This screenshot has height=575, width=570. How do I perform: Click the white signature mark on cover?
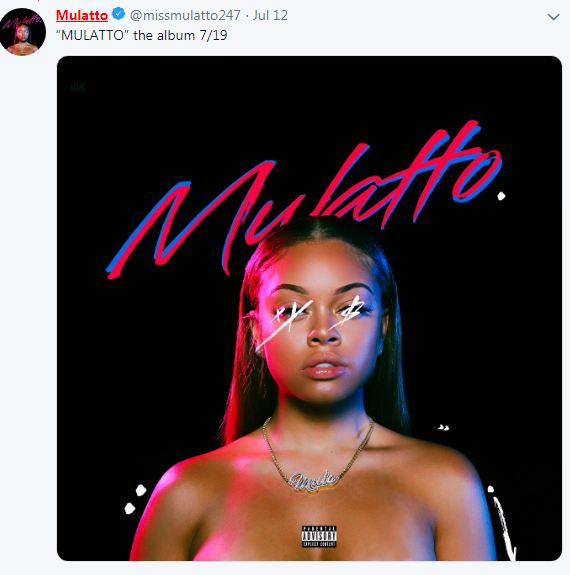pos(504,524)
